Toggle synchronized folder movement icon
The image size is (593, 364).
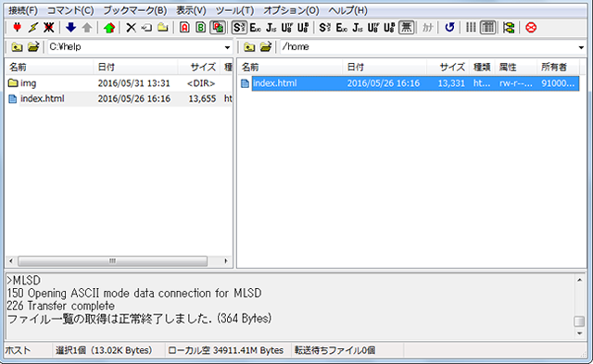click(509, 27)
